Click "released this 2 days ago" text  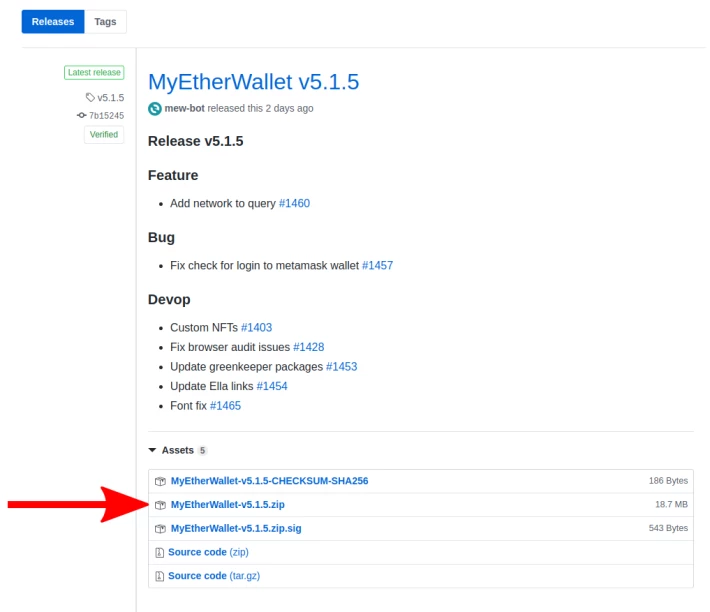coord(260,109)
